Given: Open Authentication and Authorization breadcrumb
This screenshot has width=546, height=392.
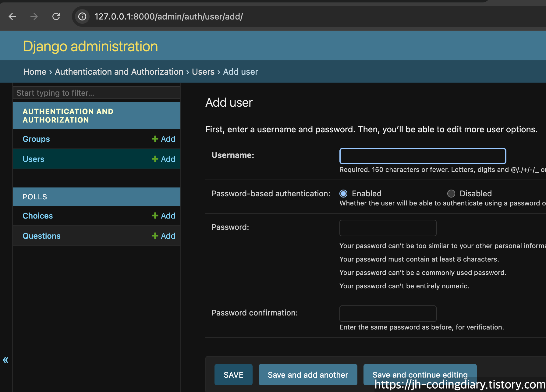Looking at the screenshot, I should click(x=119, y=72).
